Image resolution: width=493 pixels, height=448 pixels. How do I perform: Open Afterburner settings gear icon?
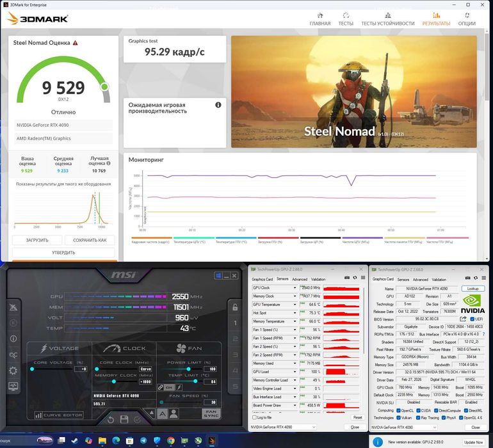(x=13, y=371)
